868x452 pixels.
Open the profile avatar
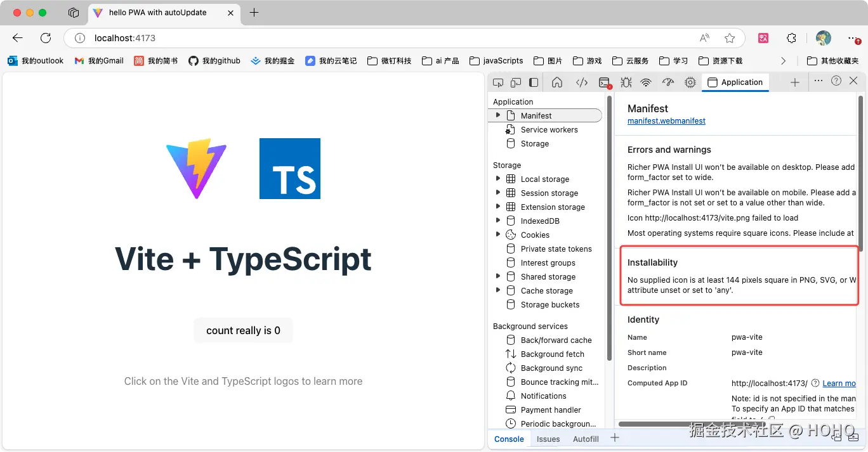823,38
